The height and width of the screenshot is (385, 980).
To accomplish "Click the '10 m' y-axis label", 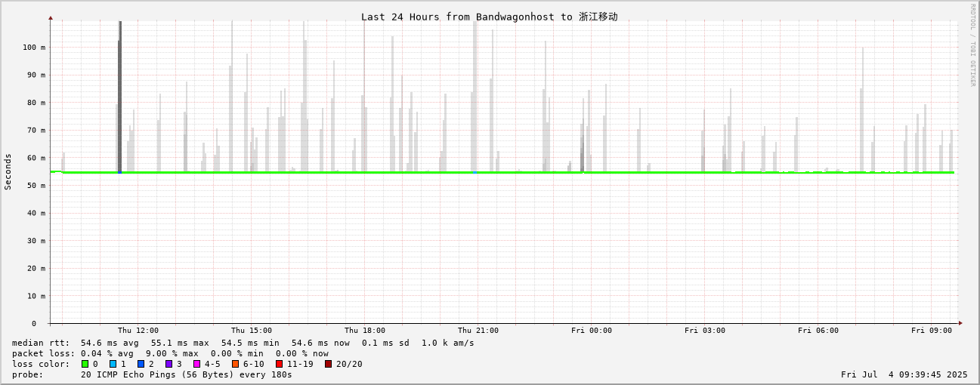I will (x=36, y=296).
